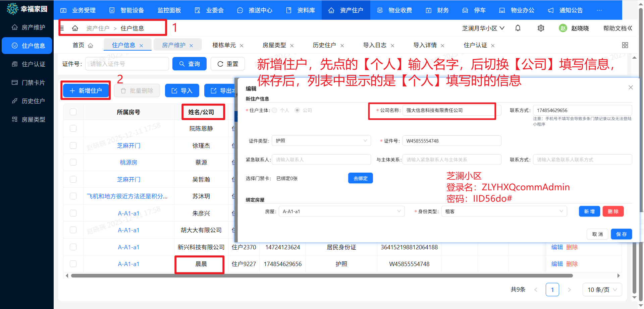Click the 新增住户 button
The width and height of the screenshot is (644, 309).
[x=86, y=90]
